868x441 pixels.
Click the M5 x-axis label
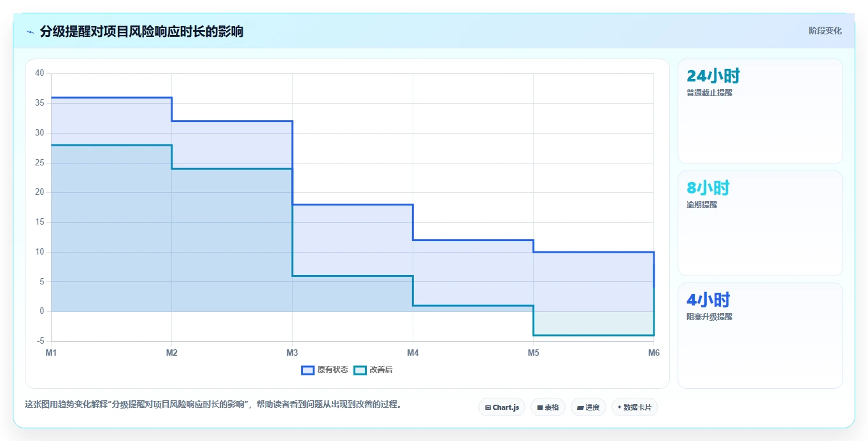(533, 353)
